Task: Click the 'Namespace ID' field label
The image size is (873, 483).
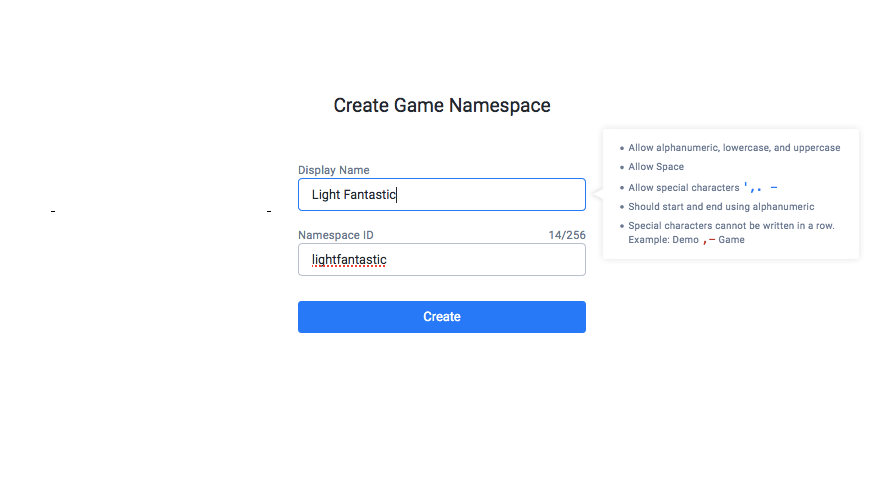Action: tap(336, 235)
